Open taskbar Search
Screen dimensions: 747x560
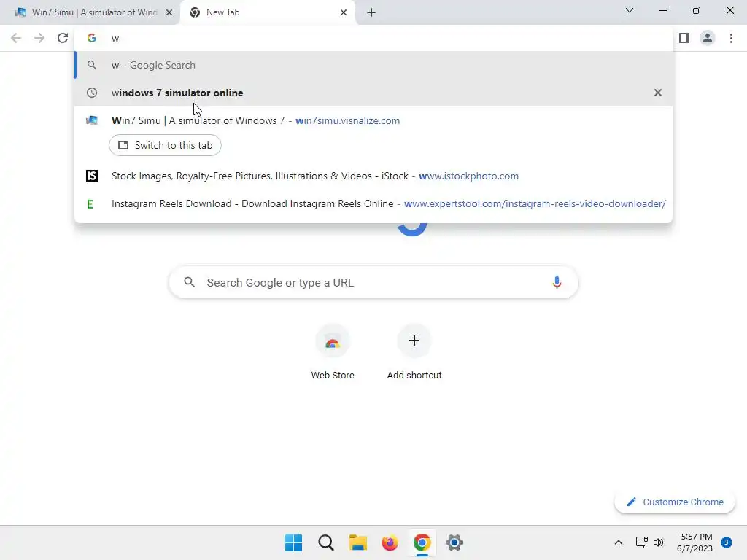(326, 542)
